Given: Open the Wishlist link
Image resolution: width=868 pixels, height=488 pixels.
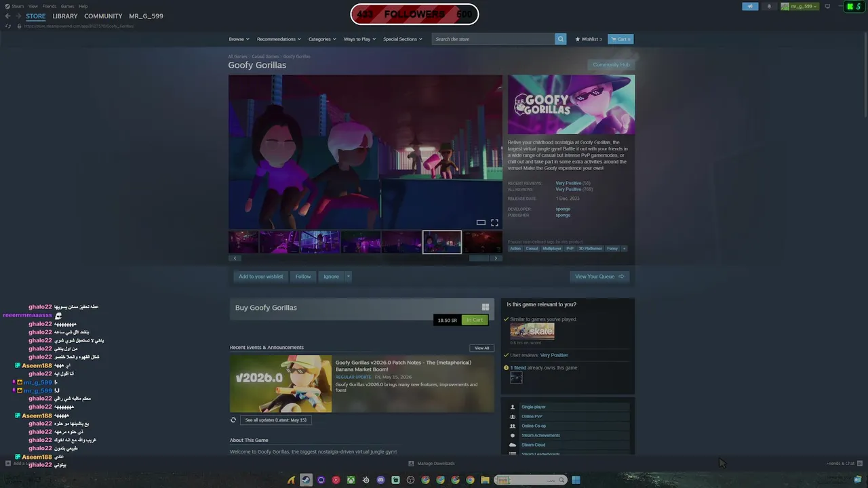Looking at the screenshot, I should [x=588, y=39].
